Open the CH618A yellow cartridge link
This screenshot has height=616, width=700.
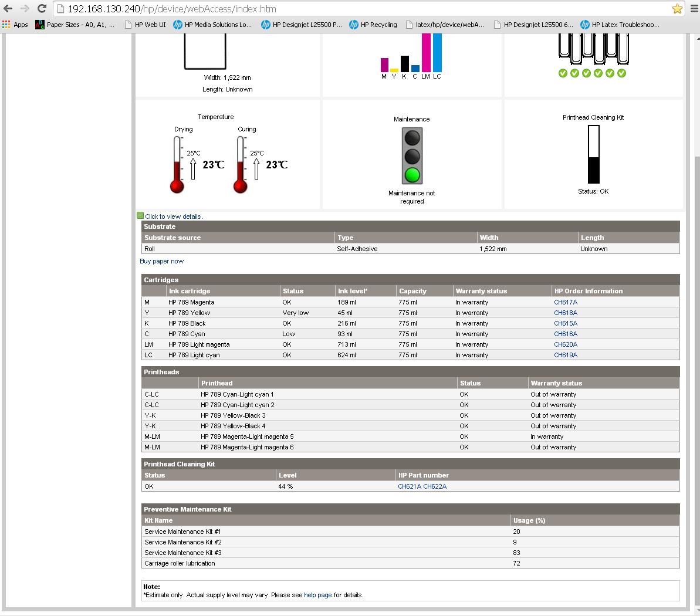(x=566, y=313)
